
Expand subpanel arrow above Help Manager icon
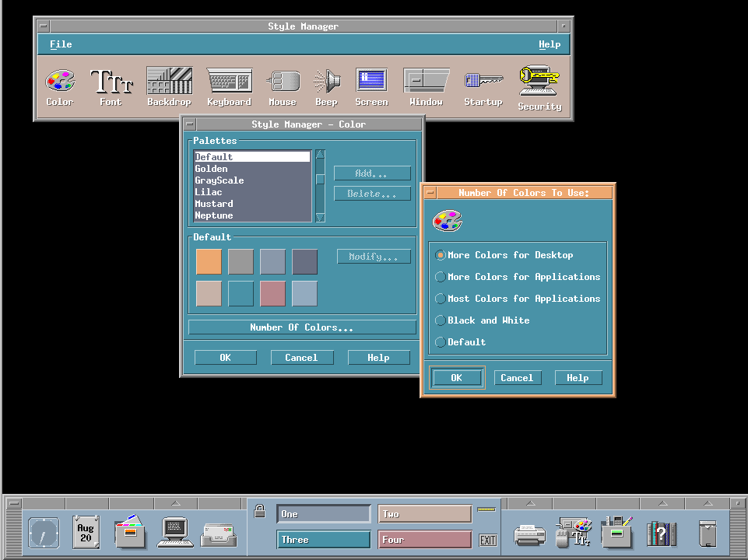point(662,503)
